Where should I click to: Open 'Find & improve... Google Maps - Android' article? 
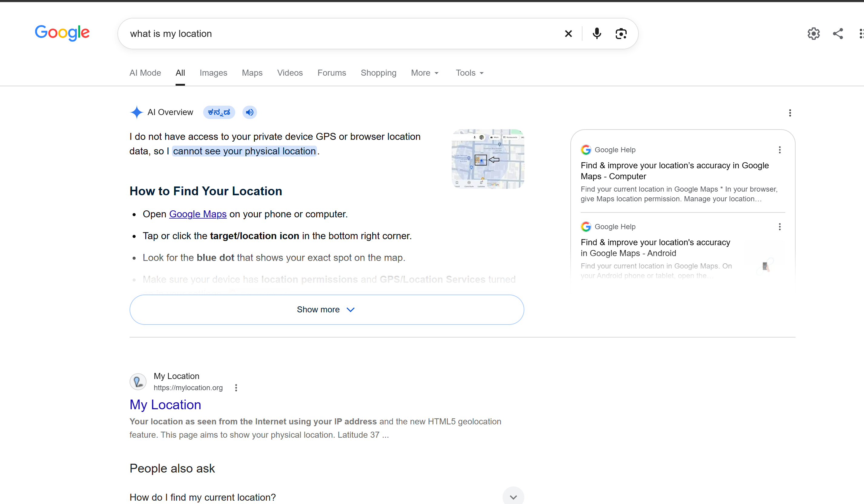point(655,248)
